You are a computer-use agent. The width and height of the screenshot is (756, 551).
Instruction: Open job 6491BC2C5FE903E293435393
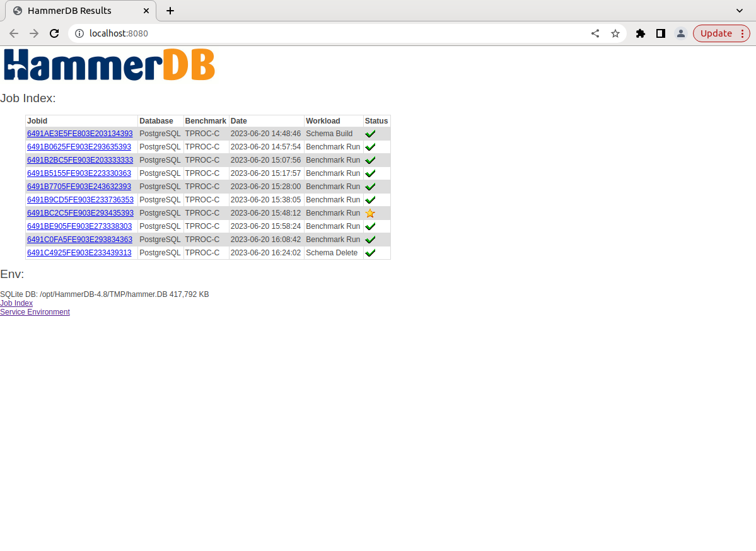point(80,213)
